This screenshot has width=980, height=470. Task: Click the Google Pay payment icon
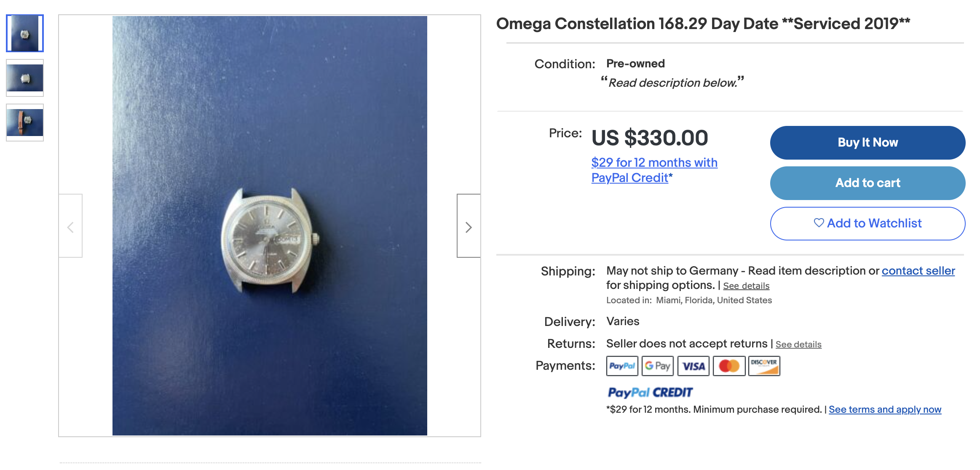pyautogui.click(x=657, y=366)
